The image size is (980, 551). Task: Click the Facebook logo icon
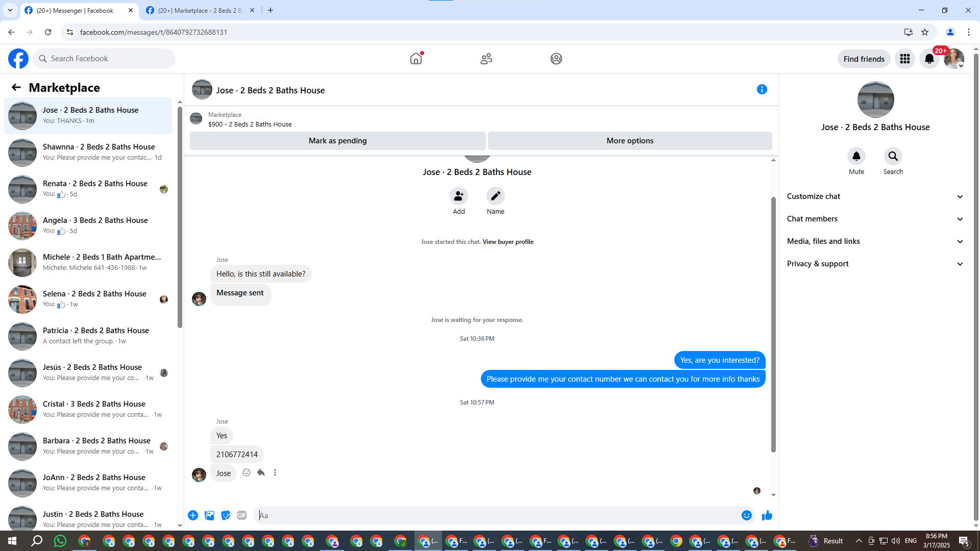[18, 59]
